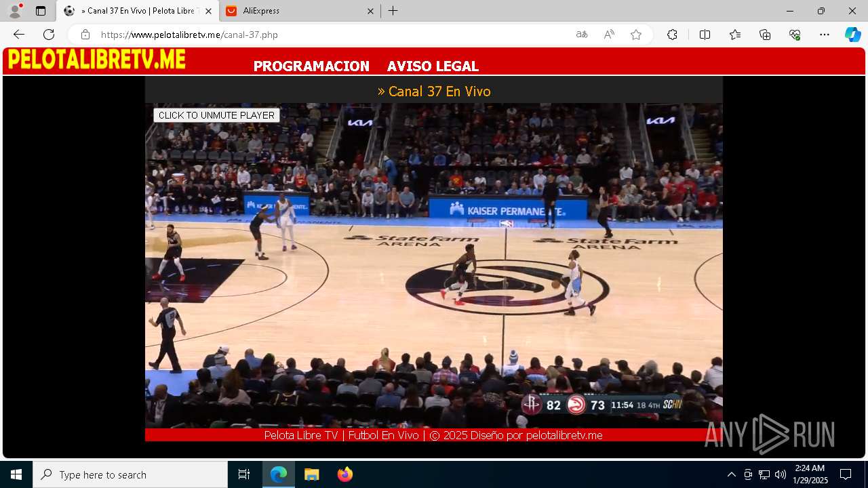Image resolution: width=868 pixels, height=488 pixels.
Task: Close the AliExpress tab
Action: pyautogui.click(x=370, y=11)
